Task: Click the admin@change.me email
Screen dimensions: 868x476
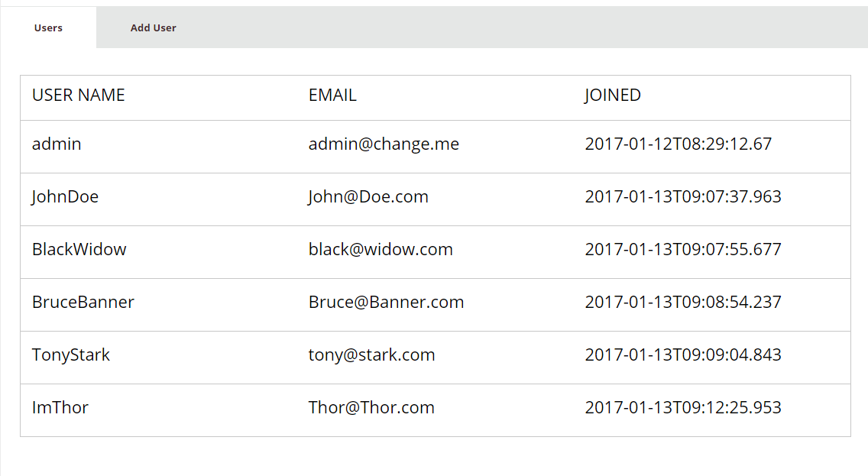Action: click(x=384, y=144)
